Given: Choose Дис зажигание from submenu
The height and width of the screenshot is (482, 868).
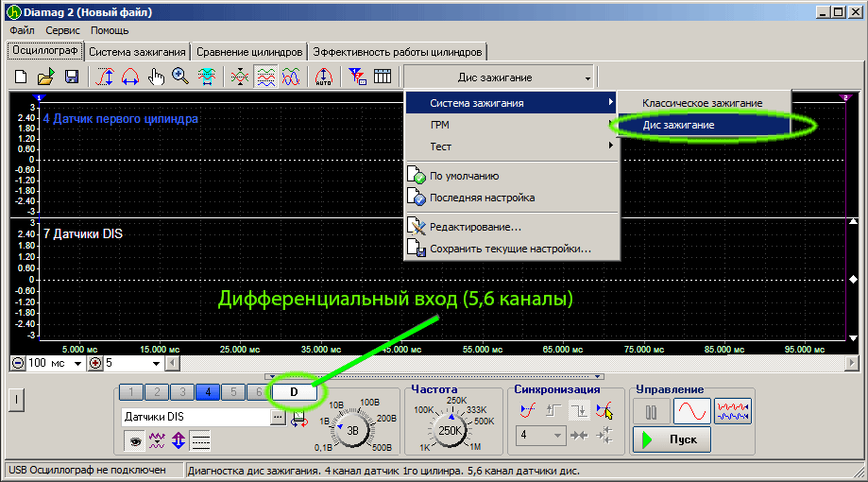Looking at the screenshot, I should (x=703, y=125).
